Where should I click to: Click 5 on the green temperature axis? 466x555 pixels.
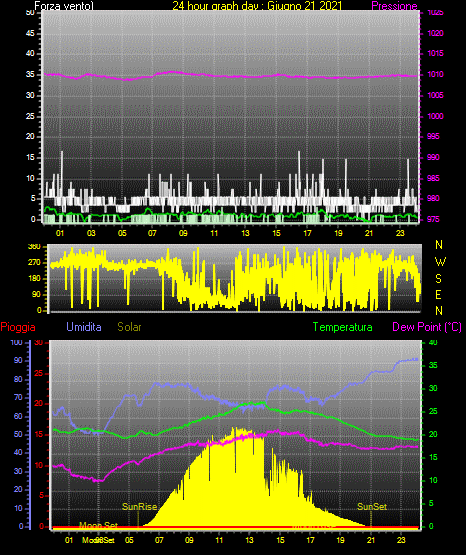point(431,503)
